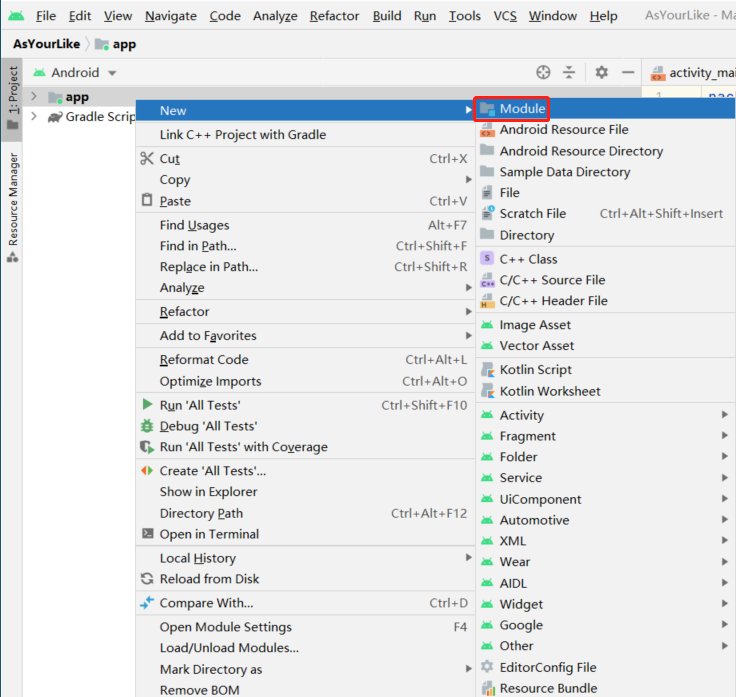Expand the Copy submenu arrow
The image size is (736, 697).
[468, 179]
